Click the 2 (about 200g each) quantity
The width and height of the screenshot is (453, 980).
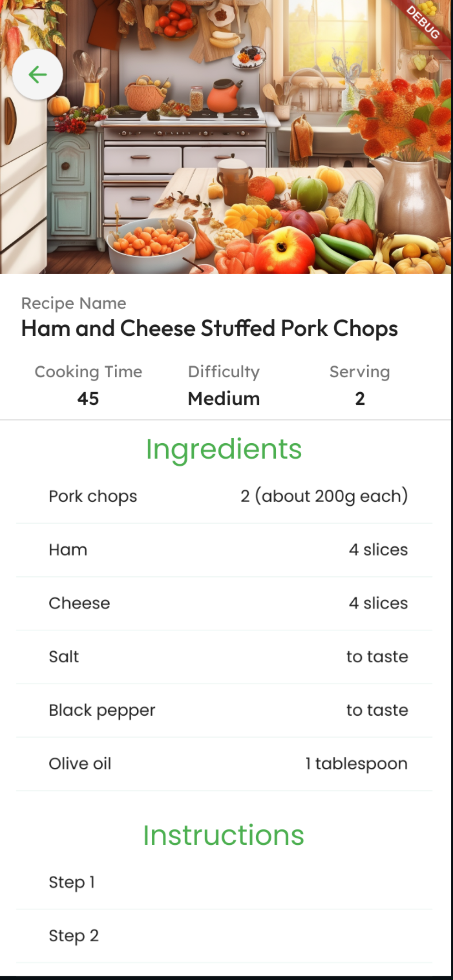324,496
